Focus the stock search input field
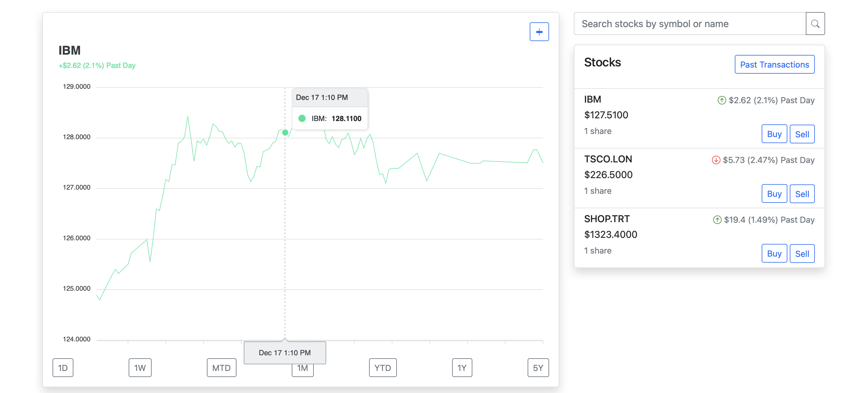868x393 pixels. (690, 24)
